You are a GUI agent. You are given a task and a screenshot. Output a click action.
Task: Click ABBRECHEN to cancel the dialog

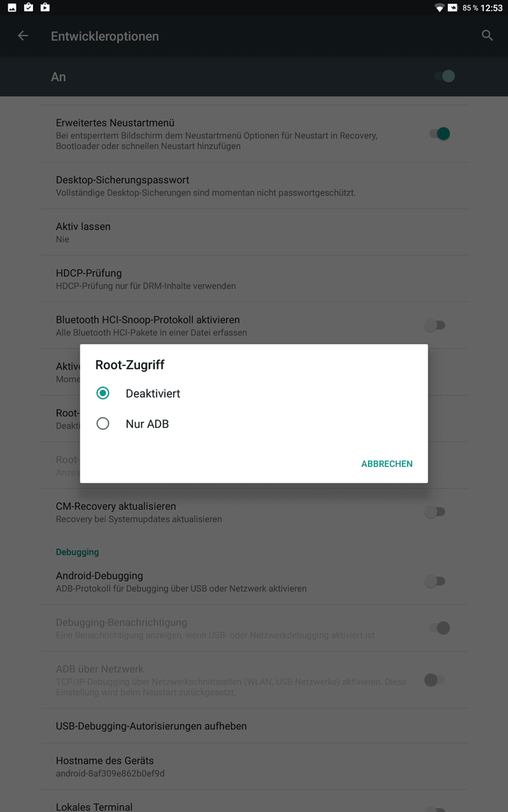point(387,464)
